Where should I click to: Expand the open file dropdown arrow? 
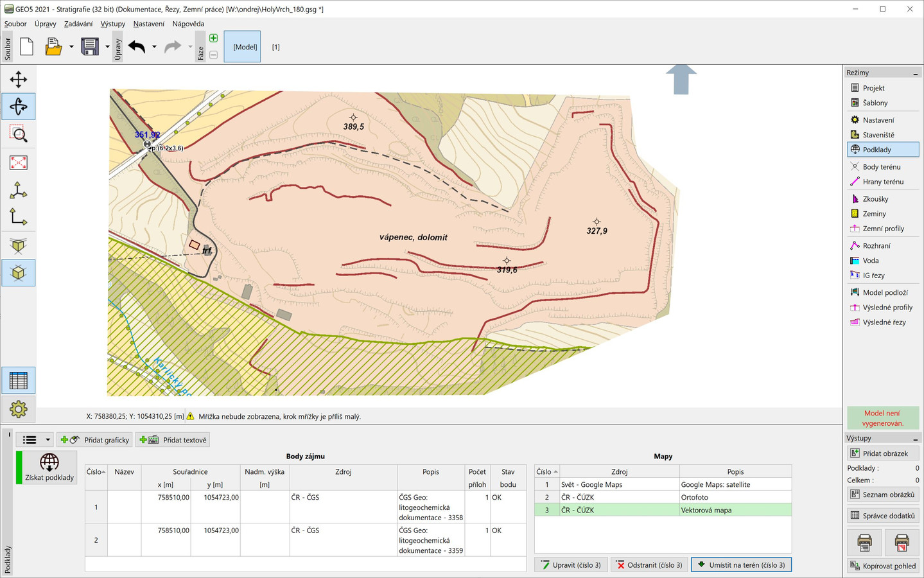[71, 47]
